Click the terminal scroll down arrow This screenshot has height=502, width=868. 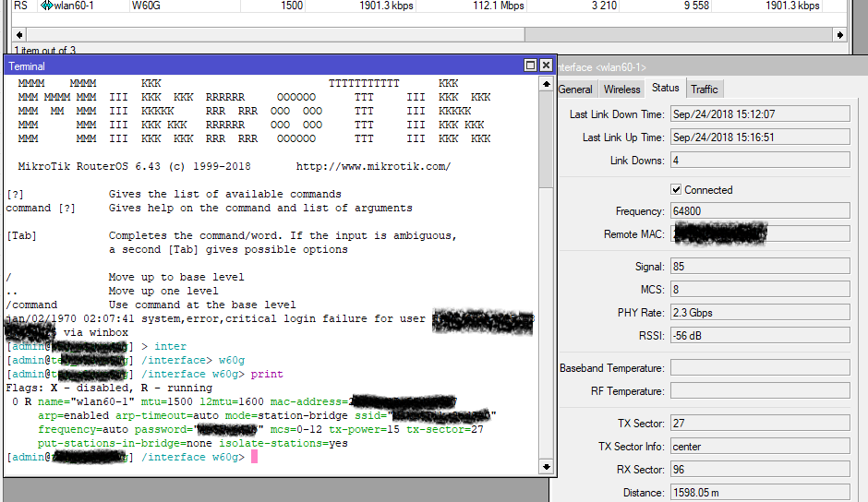click(x=547, y=467)
